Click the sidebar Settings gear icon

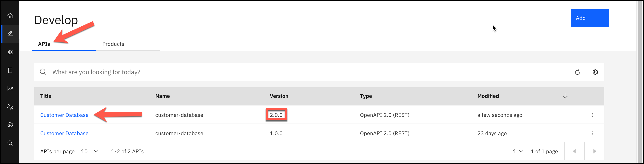tap(10, 125)
